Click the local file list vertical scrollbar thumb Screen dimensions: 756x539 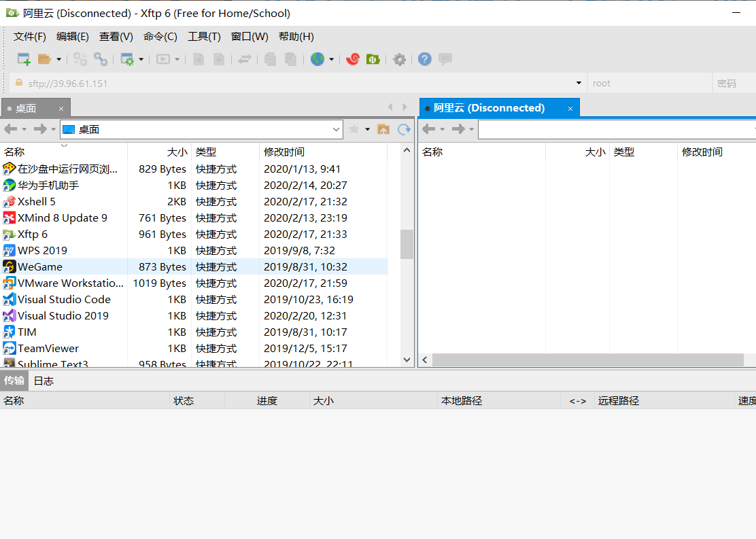(407, 244)
